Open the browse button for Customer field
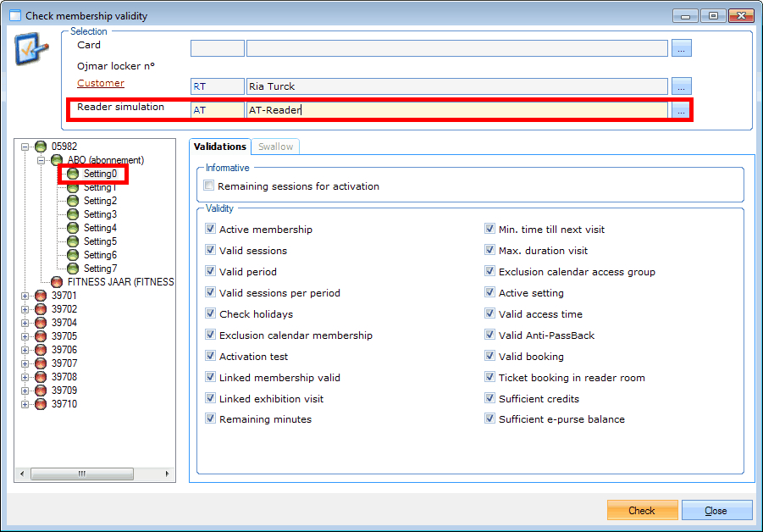The image size is (763, 532). coord(682,86)
